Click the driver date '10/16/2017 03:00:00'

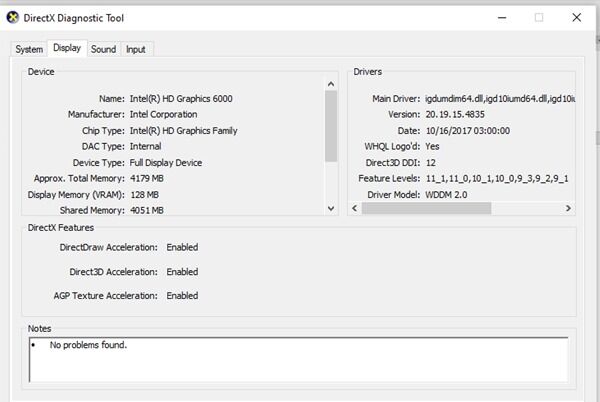click(468, 131)
